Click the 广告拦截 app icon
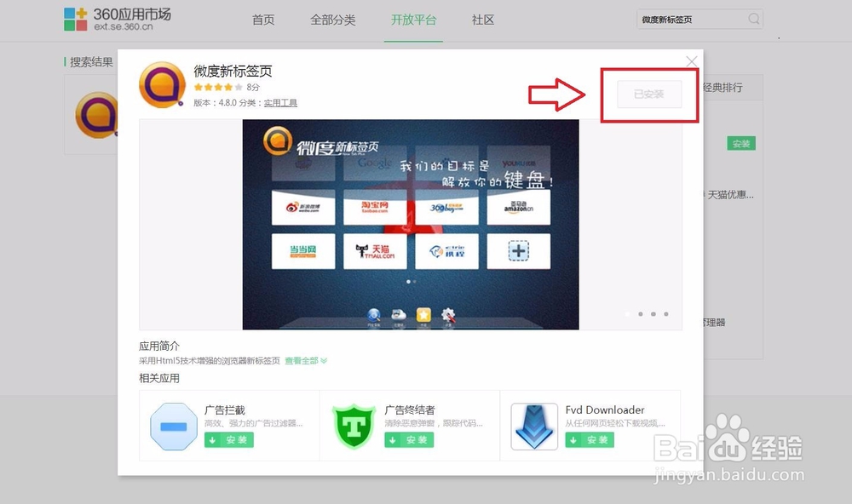This screenshot has width=852, height=504. [173, 427]
